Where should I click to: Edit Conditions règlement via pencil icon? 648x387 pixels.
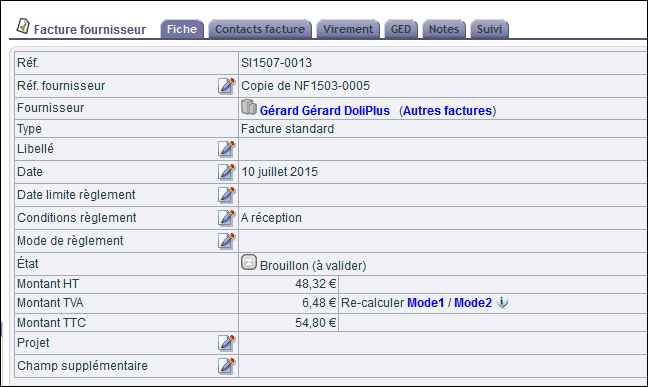pos(226,218)
